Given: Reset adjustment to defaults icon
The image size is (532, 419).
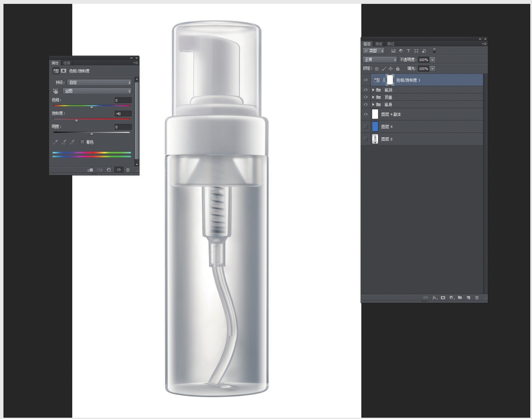Looking at the screenshot, I should (x=109, y=170).
